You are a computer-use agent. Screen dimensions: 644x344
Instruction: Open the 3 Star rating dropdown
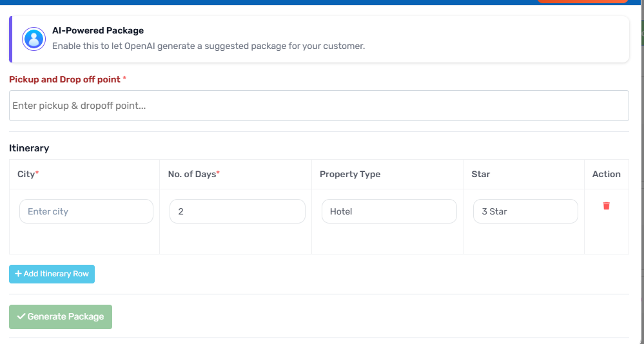(x=525, y=211)
